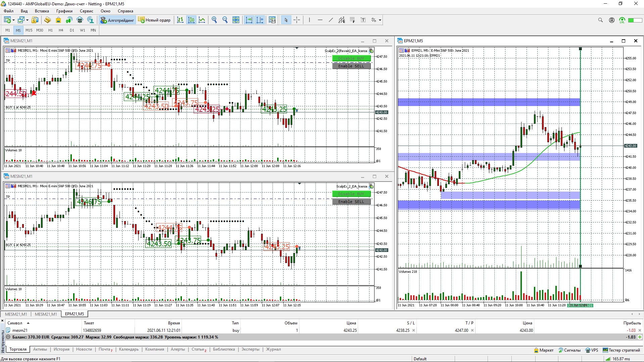Click the VPS cloud toolbar icon

click(80, 20)
